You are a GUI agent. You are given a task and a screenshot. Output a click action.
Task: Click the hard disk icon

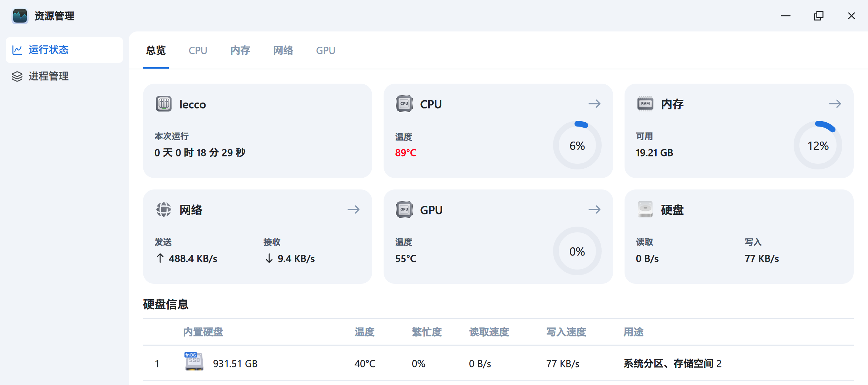point(645,209)
